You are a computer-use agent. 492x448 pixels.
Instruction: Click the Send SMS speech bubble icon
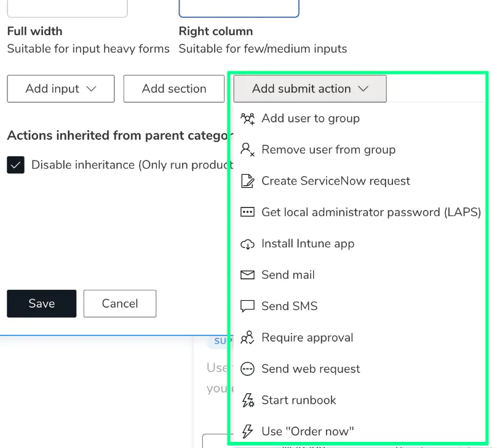click(248, 306)
